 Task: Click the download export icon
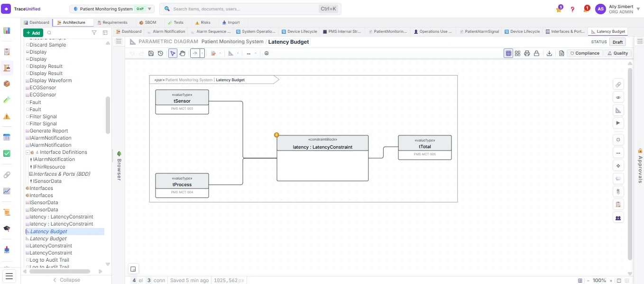549,53
